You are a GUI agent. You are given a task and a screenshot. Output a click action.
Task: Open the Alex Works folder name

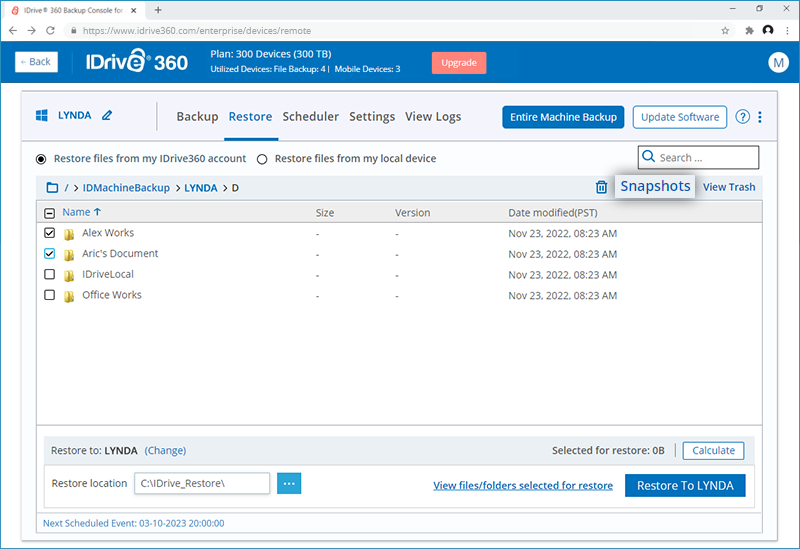point(108,233)
